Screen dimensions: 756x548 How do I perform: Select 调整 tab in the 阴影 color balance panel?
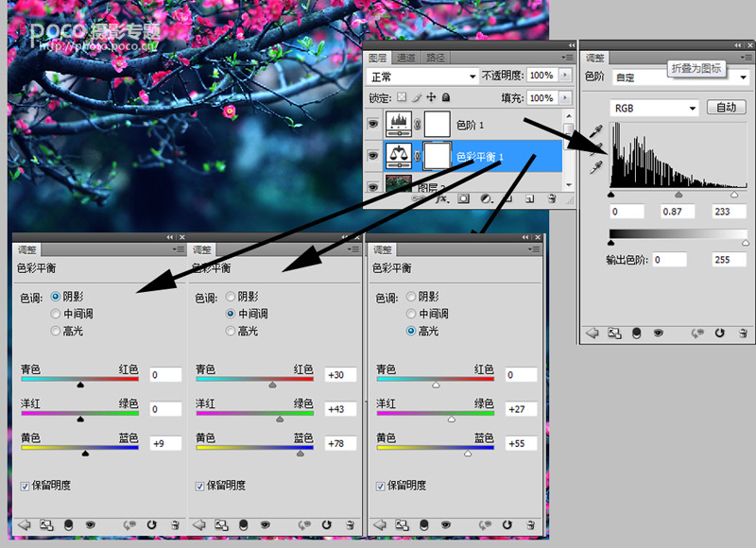[27, 249]
